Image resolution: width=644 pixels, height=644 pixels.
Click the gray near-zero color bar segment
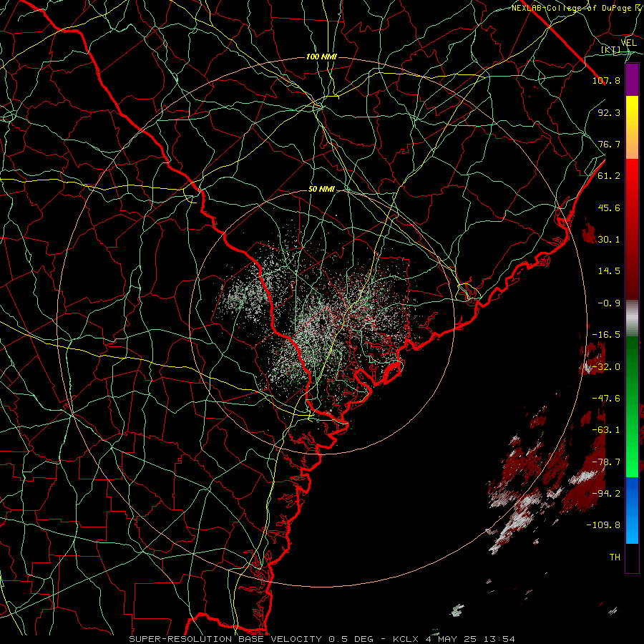(x=632, y=318)
